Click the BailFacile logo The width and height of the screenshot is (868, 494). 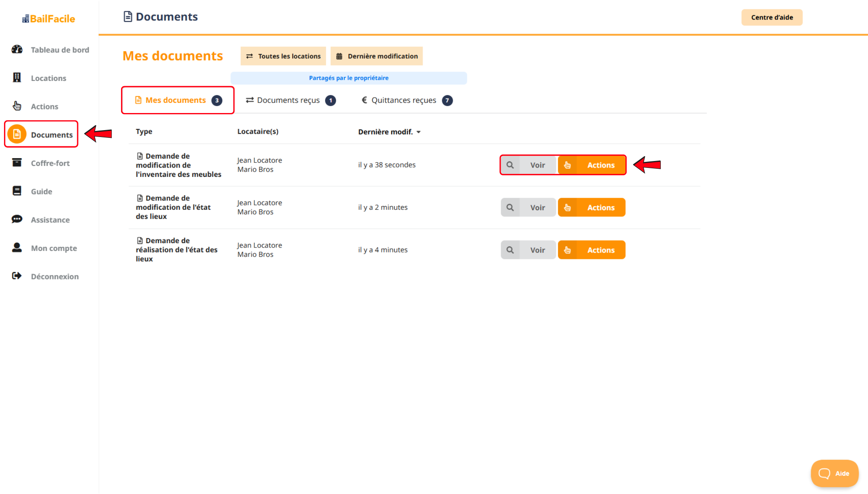(x=49, y=19)
